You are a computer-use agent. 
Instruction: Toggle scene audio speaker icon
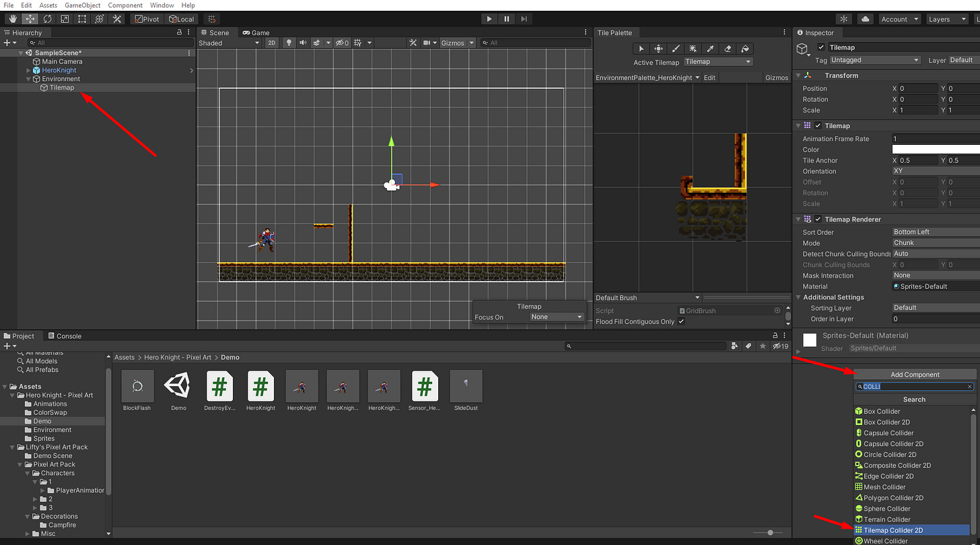click(303, 42)
